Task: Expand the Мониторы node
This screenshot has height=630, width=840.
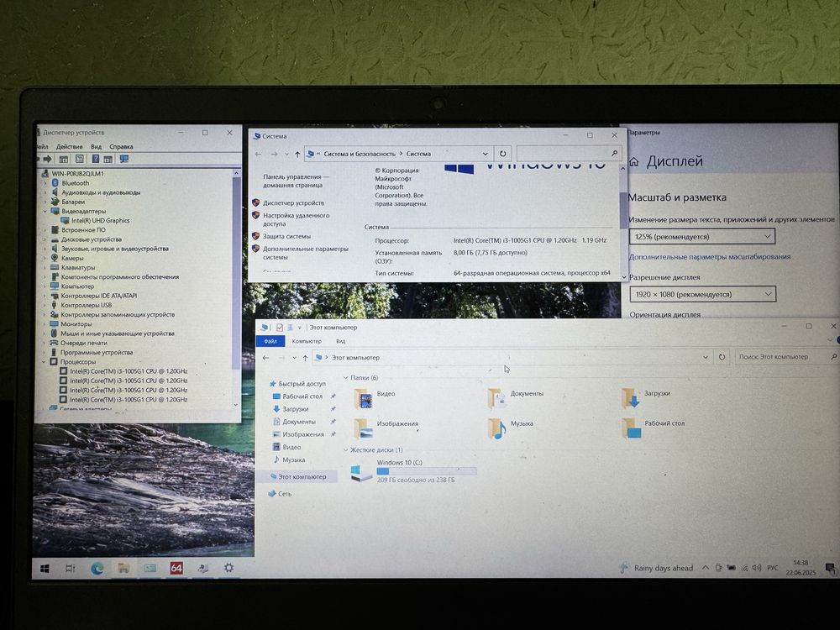Action: [45, 324]
